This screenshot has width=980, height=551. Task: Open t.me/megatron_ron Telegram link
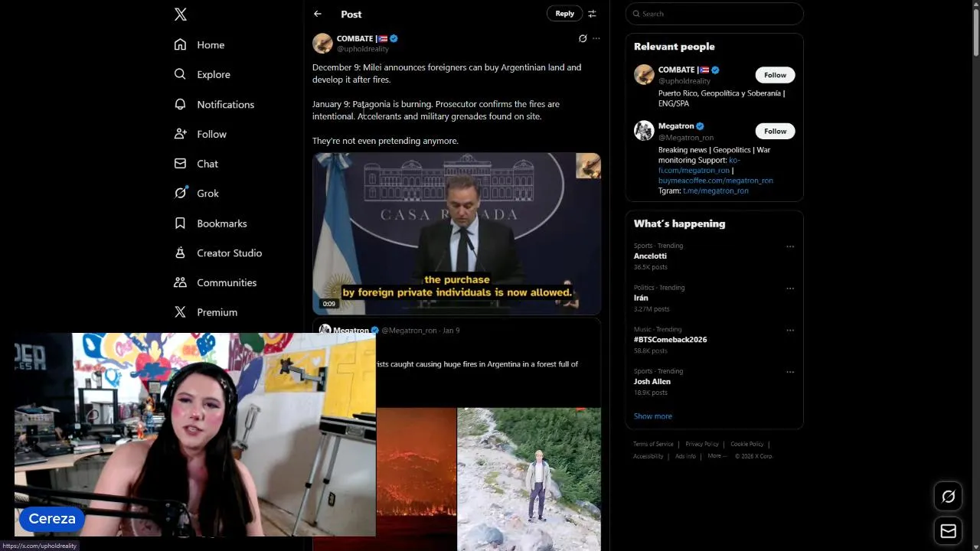click(x=716, y=191)
